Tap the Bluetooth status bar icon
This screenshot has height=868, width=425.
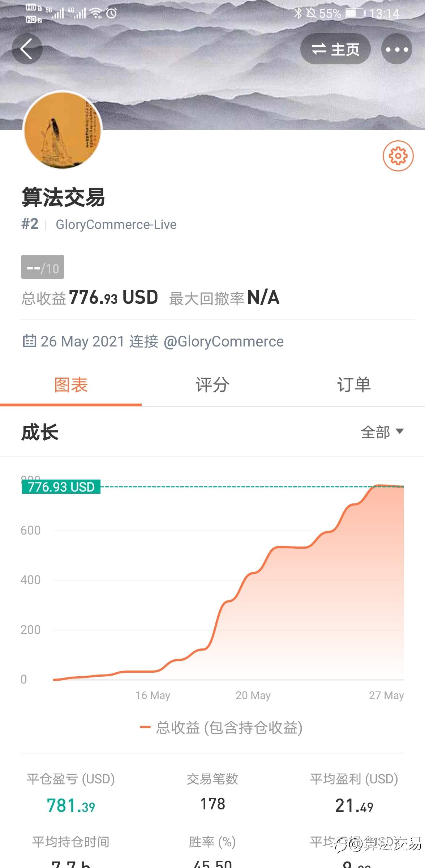point(297,13)
